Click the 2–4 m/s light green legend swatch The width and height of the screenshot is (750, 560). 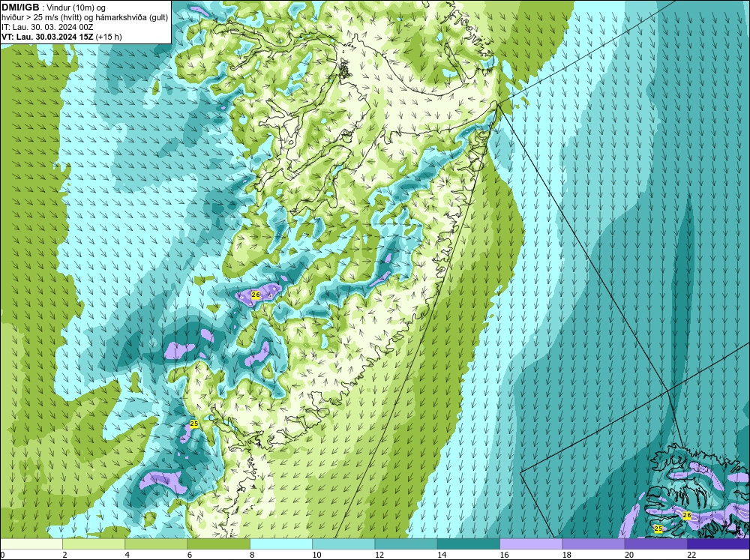coord(94,544)
